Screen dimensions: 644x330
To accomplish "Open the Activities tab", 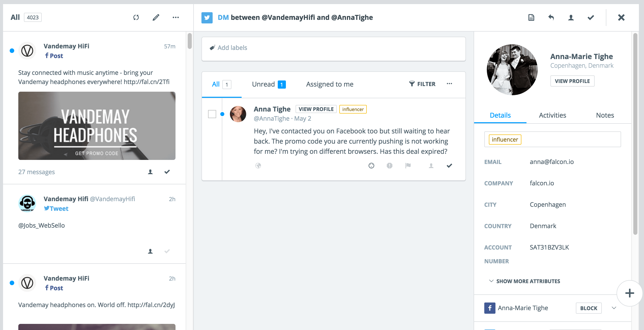I will click(x=552, y=115).
